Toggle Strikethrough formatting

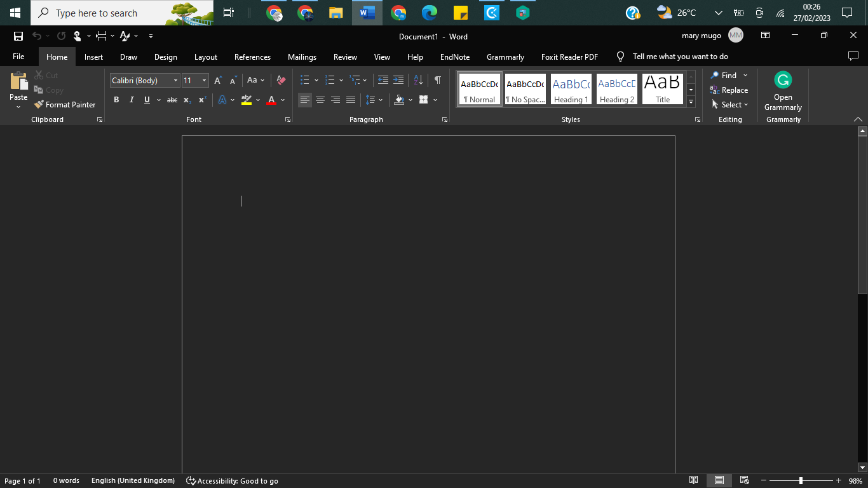(172, 100)
